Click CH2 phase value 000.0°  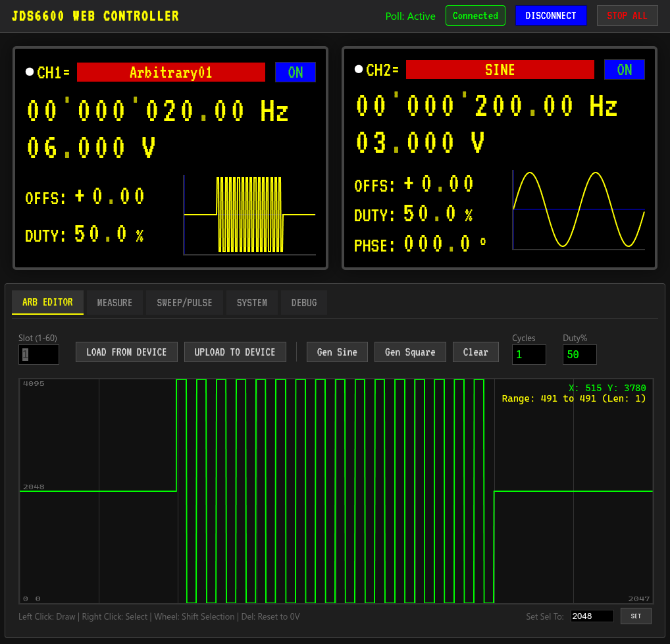[x=445, y=244]
